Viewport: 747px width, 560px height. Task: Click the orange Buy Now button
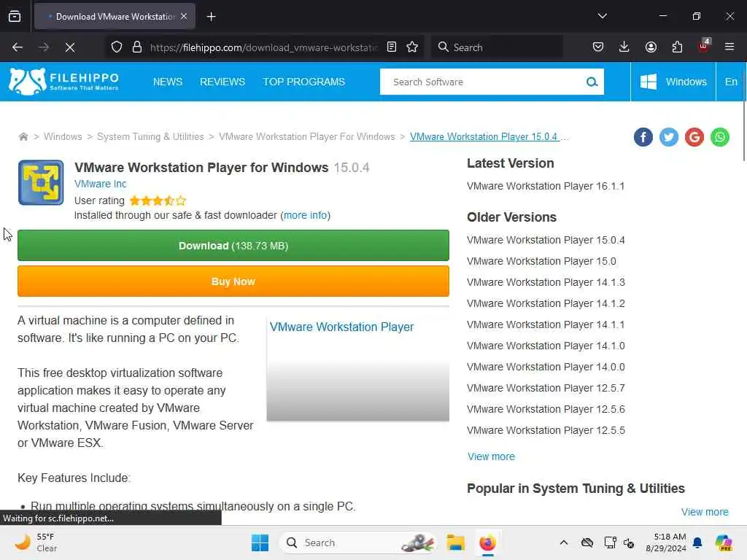pos(233,281)
